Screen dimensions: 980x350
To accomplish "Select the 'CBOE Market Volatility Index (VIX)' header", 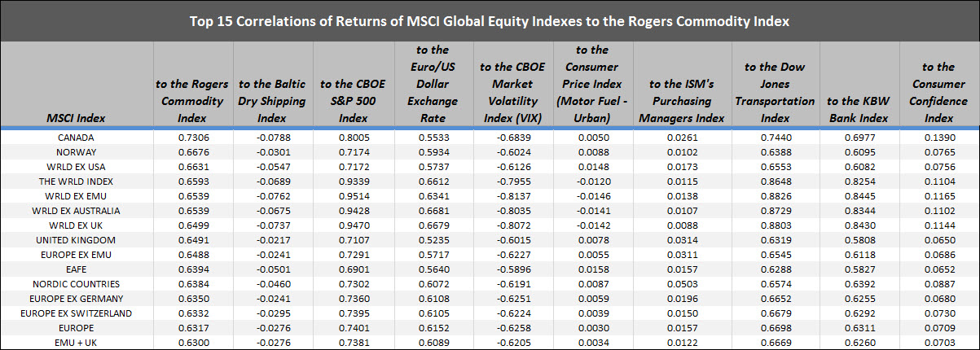I will click(x=514, y=92).
